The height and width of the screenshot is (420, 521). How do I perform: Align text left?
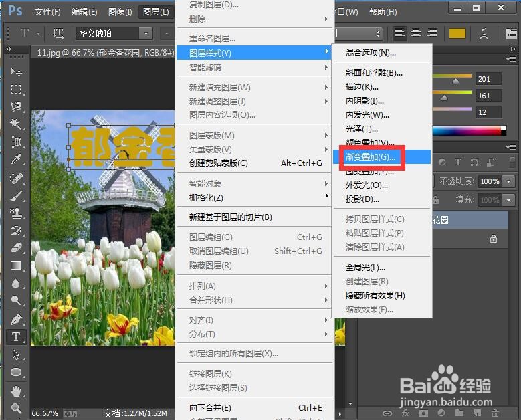[x=400, y=33]
